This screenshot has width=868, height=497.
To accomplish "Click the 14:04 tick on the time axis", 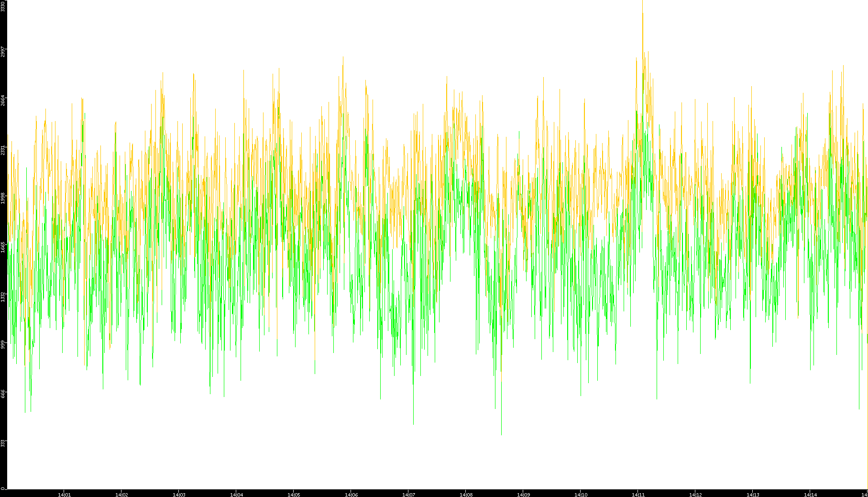I will tap(236, 495).
